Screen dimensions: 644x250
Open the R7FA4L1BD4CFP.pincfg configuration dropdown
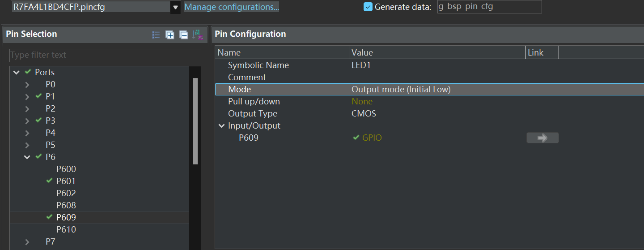(175, 7)
